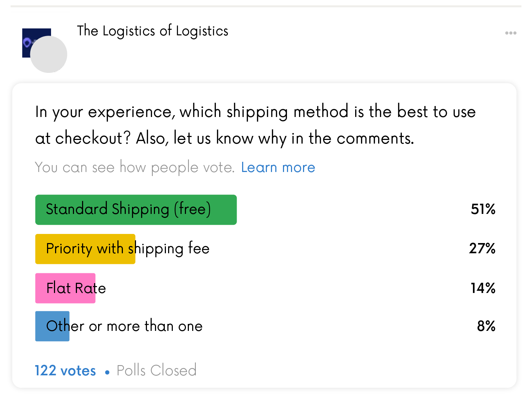Viewport: 532px width, 395px height.
Task: Click the Polls Closed status text
Action: [157, 371]
